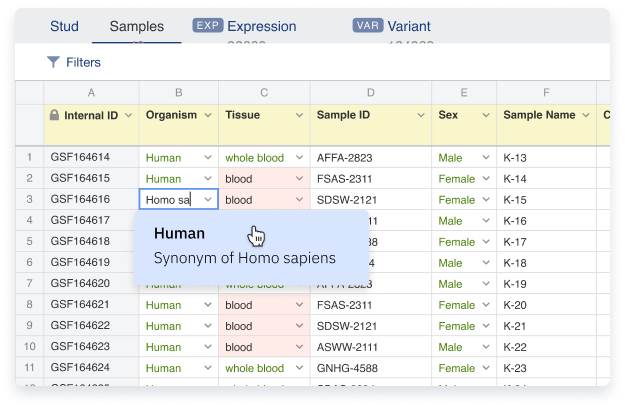Image resolution: width=625 pixels, height=408 pixels.
Task: Click Organism input field containing Homo sa
Action: (x=170, y=200)
